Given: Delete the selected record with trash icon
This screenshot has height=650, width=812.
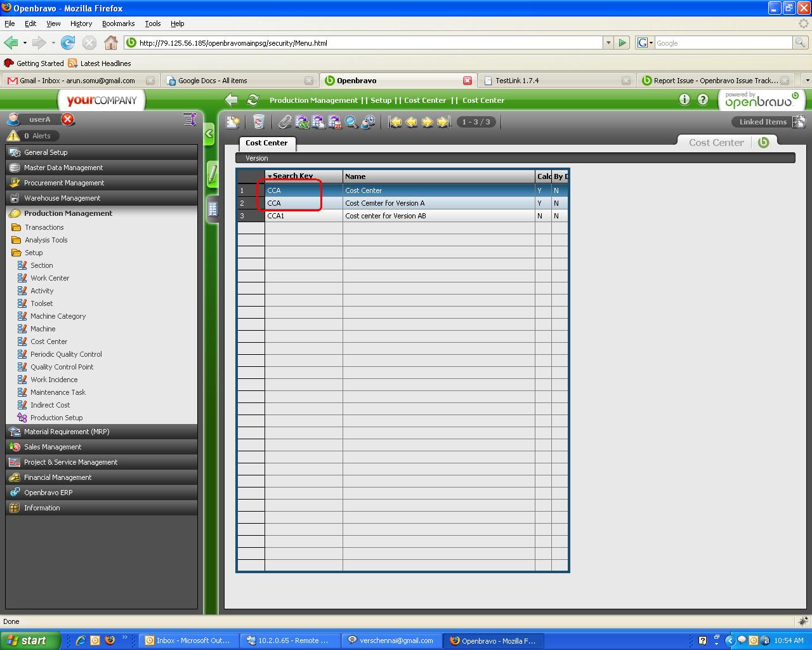Looking at the screenshot, I should pos(258,122).
